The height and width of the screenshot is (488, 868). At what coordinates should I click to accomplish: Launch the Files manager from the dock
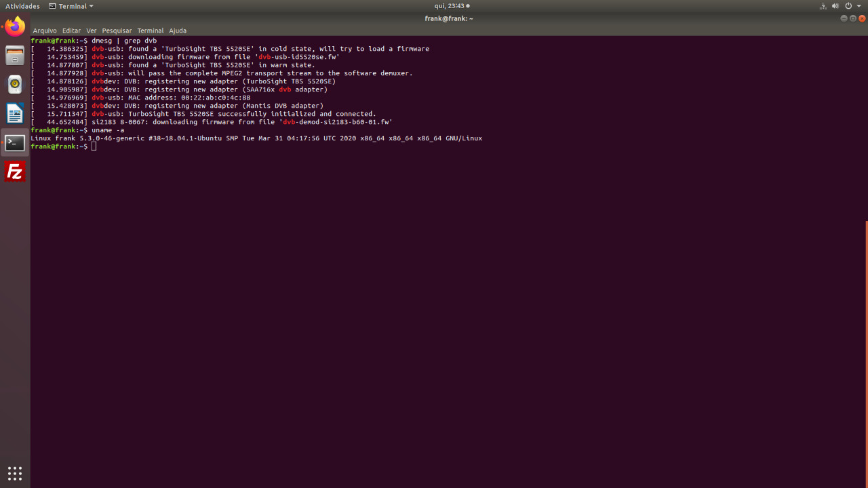coord(15,56)
